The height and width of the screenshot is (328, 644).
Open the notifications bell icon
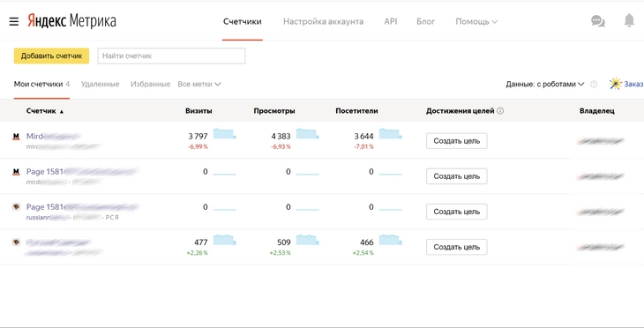(x=629, y=20)
